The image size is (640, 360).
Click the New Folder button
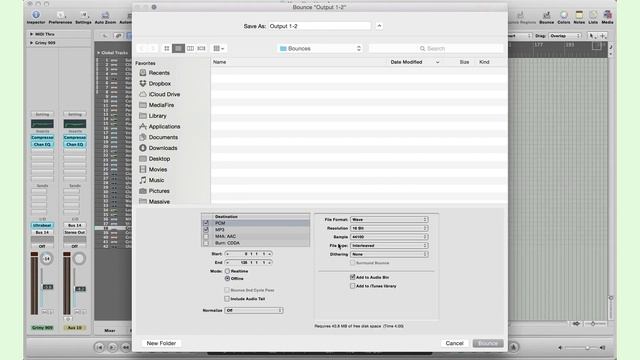click(161, 343)
